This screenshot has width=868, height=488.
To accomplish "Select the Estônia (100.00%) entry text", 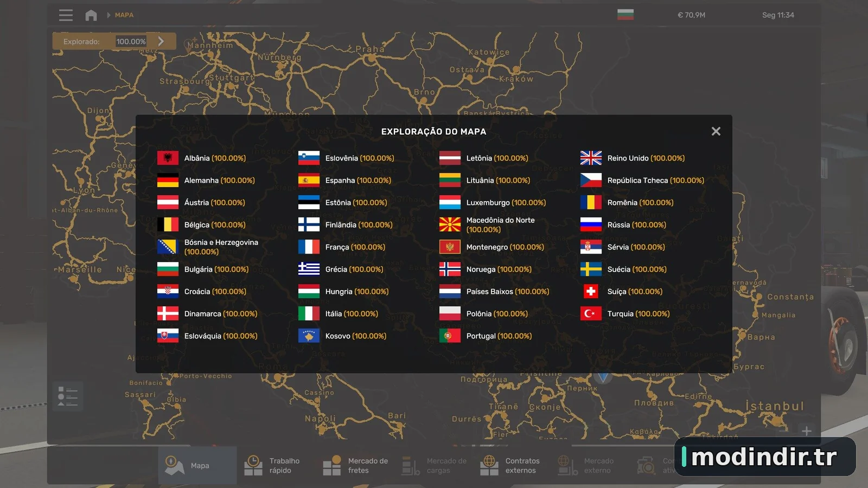I will click(x=356, y=203).
